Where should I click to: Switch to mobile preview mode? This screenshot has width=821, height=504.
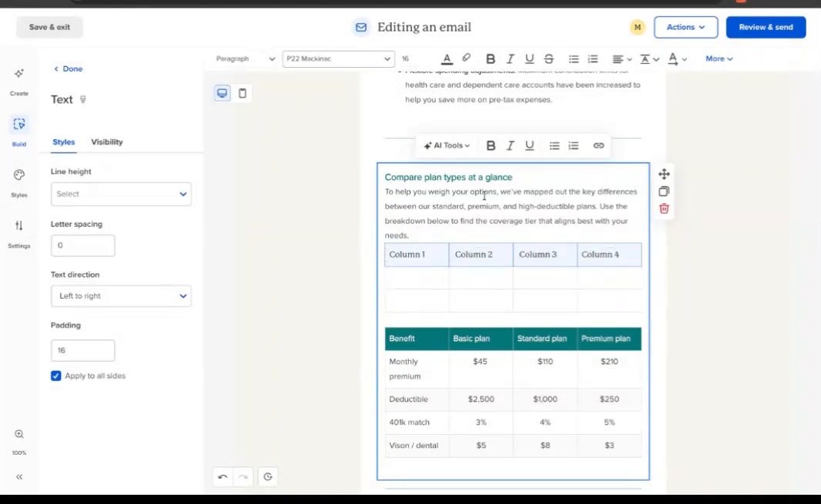pyautogui.click(x=243, y=93)
